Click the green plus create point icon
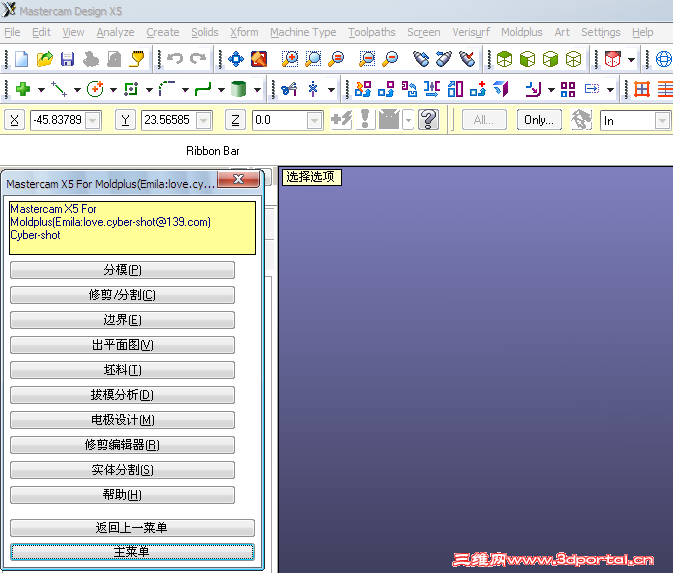 click(23, 89)
